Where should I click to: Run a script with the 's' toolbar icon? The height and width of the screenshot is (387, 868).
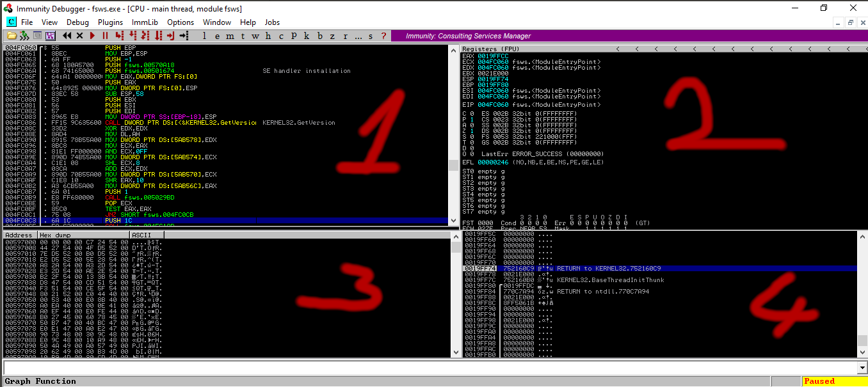coord(370,36)
